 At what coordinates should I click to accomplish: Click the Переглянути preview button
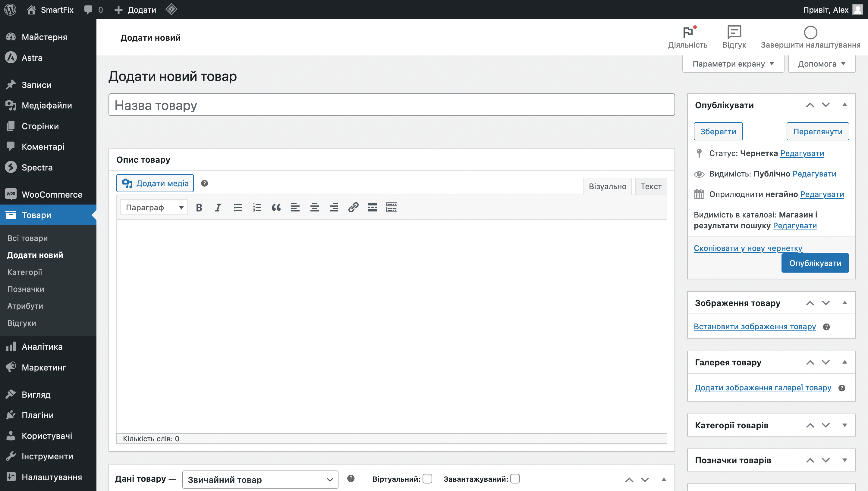pyautogui.click(x=817, y=132)
